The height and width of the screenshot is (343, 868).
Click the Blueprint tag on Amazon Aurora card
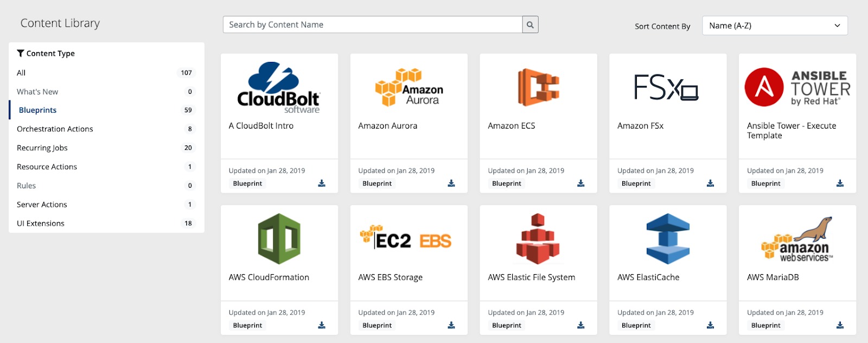(x=377, y=183)
